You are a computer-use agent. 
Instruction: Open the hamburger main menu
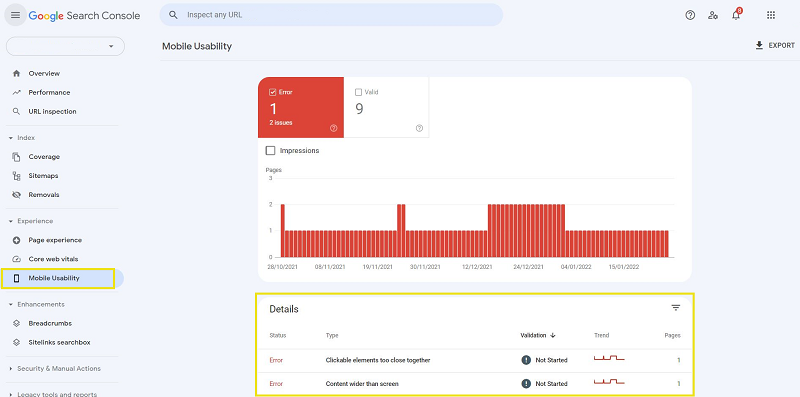15,15
